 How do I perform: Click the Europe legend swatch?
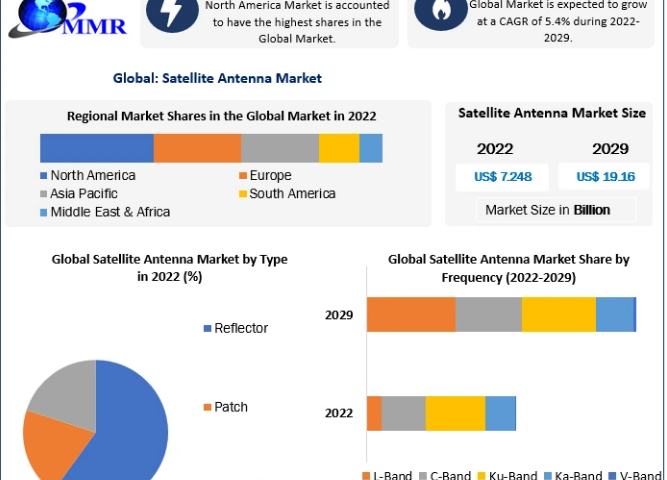tap(243, 175)
